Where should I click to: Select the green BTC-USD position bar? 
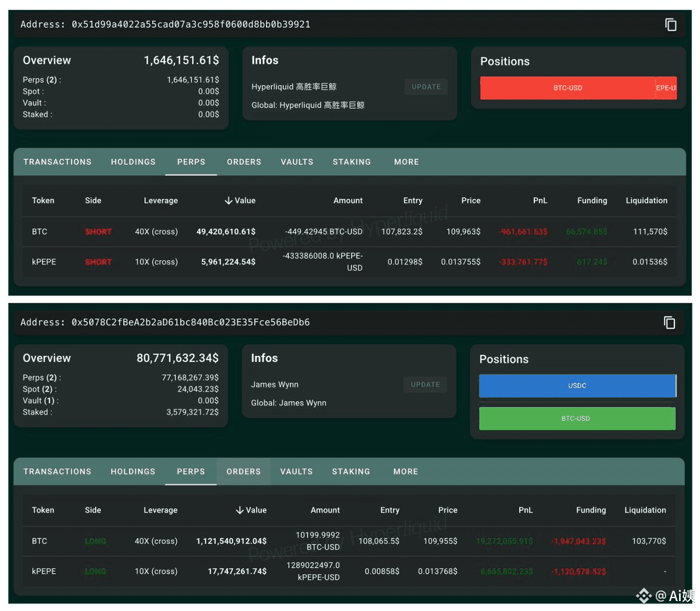point(576,418)
